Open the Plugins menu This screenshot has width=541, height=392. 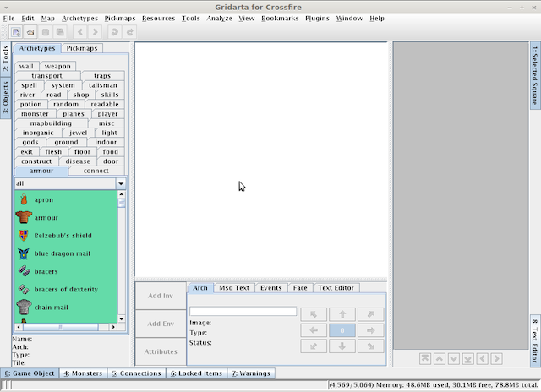tap(317, 19)
